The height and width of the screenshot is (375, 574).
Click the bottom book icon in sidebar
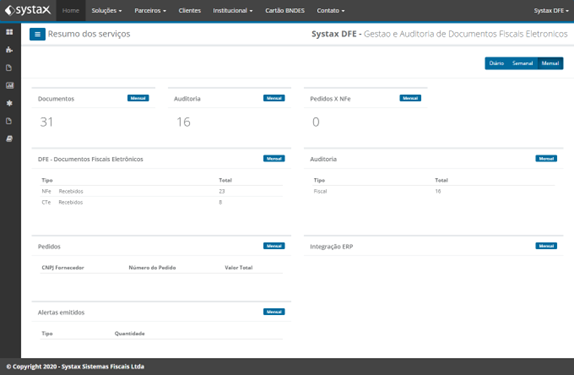(x=10, y=139)
